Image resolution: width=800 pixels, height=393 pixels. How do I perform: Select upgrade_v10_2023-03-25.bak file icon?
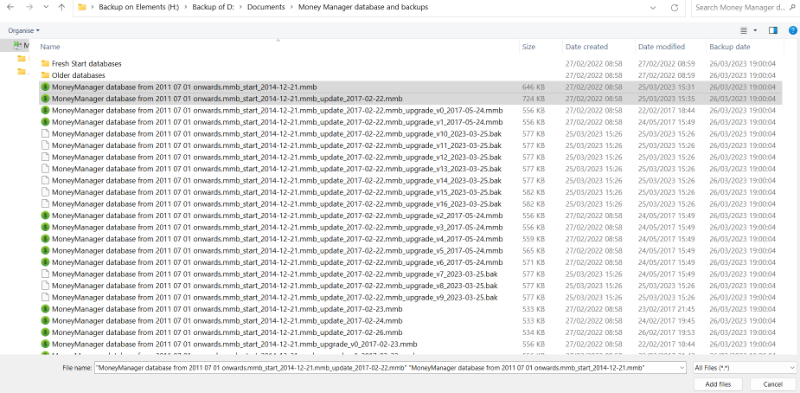pos(45,134)
